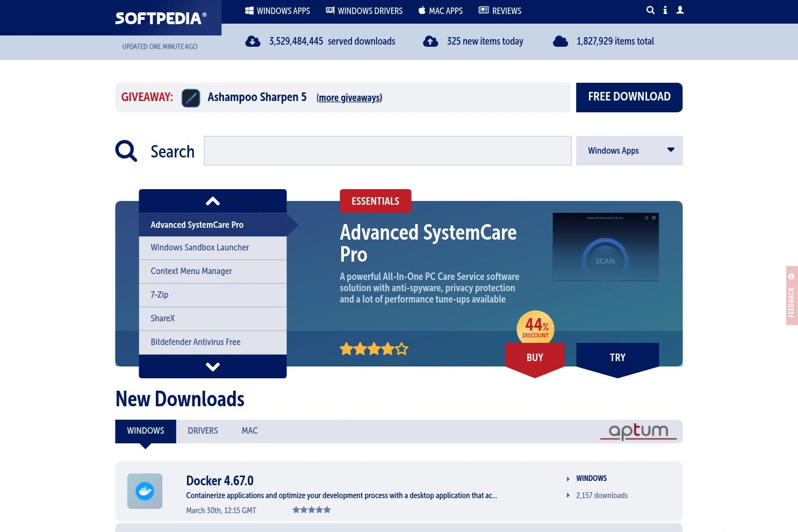The width and height of the screenshot is (798, 532).
Task: Click the served downloads cloud icon
Action: click(253, 41)
